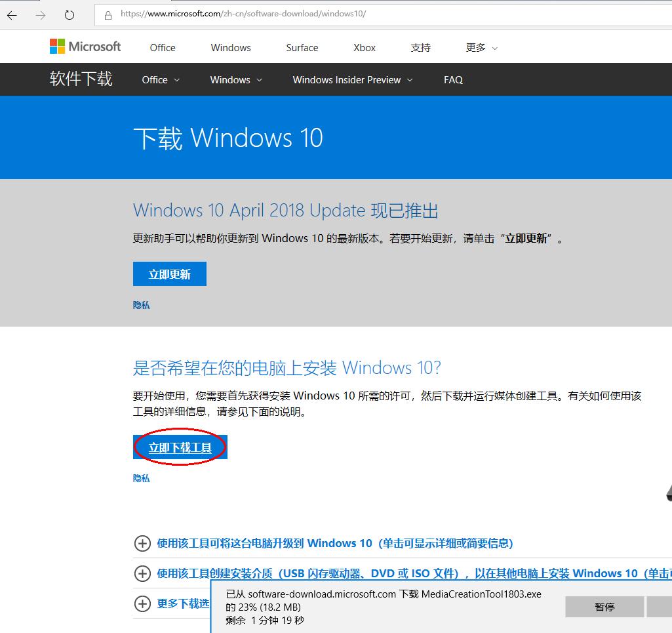
Task: Click the 立即更新 button
Action: (169, 274)
